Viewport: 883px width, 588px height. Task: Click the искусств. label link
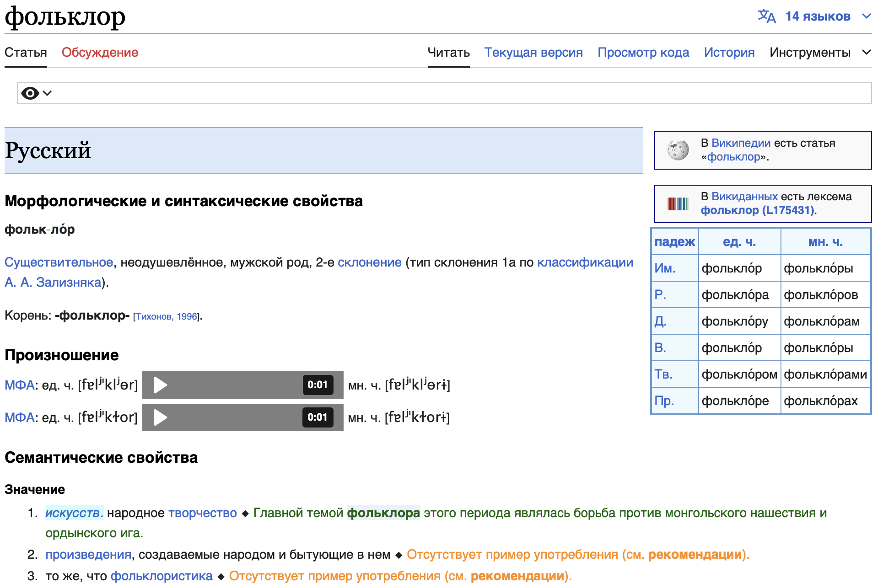coord(74,513)
